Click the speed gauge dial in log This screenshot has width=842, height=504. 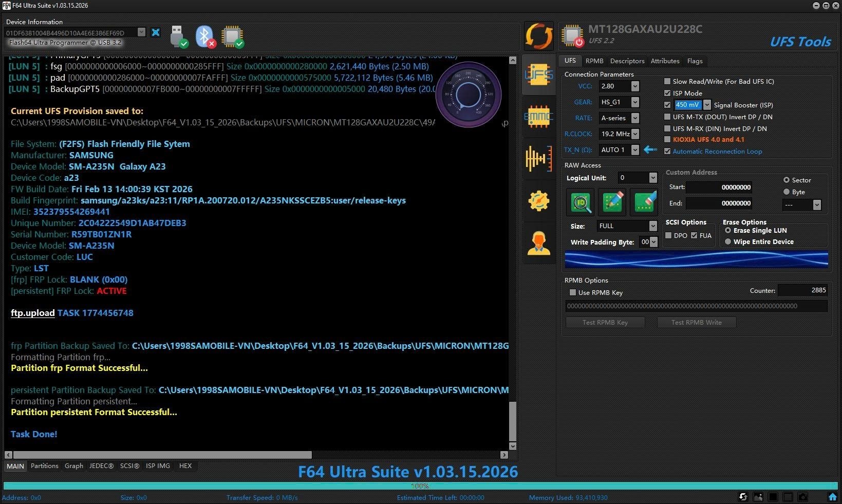(468, 95)
